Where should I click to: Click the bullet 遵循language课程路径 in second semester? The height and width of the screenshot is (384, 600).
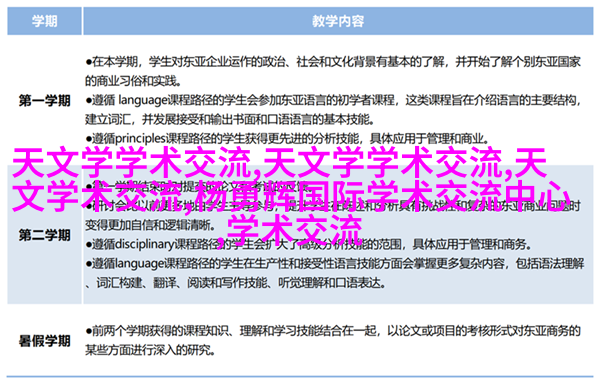tap(335, 273)
